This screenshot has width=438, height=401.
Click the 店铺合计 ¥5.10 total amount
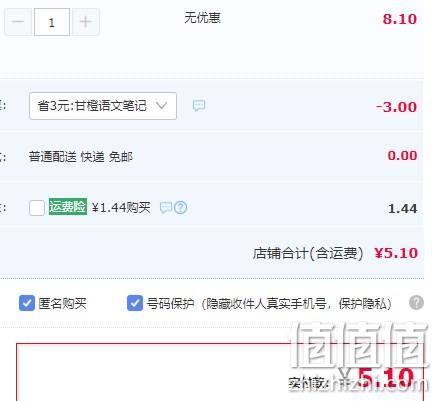(x=396, y=253)
